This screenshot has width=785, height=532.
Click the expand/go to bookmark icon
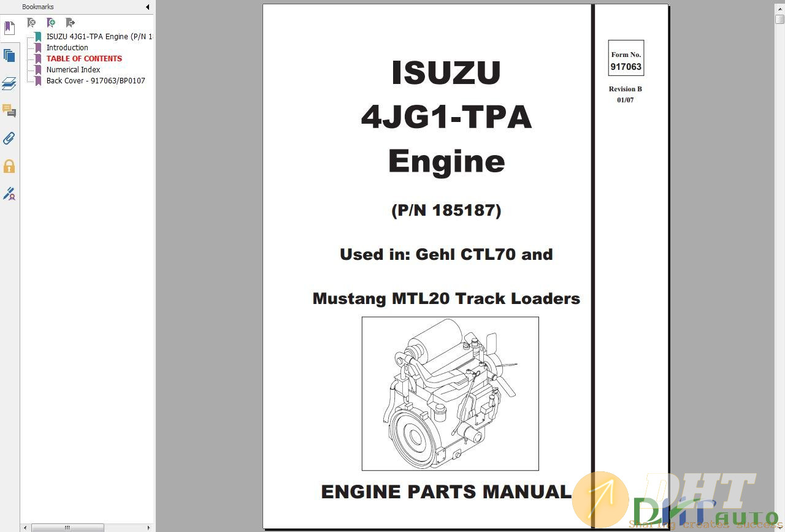(x=71, y=23)
